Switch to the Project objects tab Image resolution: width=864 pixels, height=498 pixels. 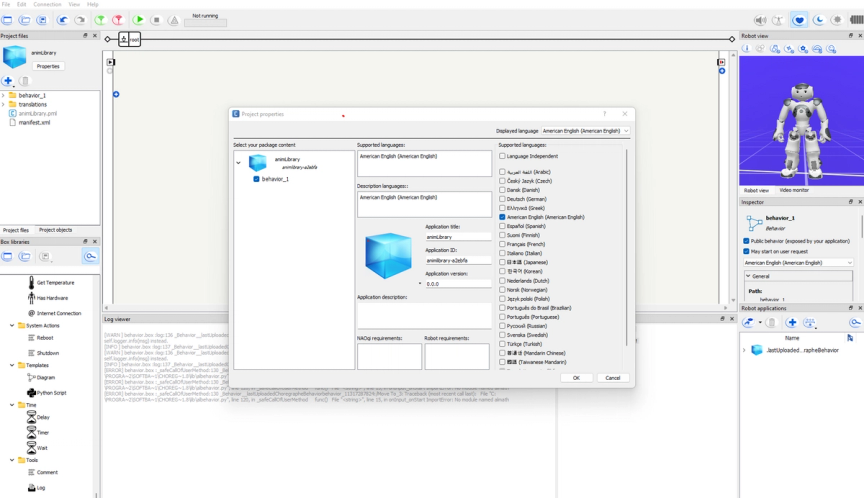(55, 230)
